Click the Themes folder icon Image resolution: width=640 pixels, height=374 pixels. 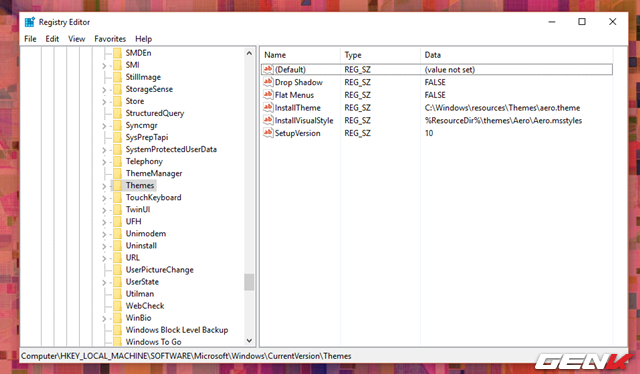click(117, 185)
